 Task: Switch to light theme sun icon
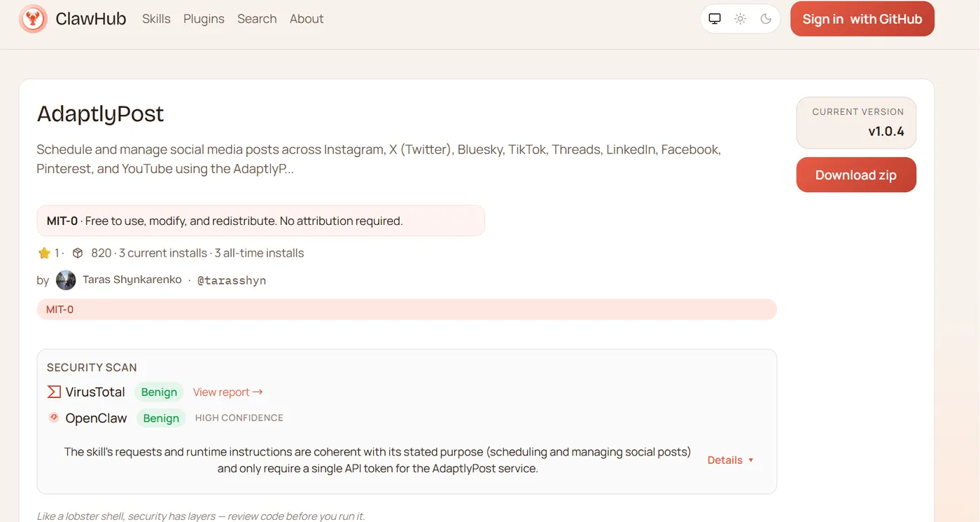(740, 19)
